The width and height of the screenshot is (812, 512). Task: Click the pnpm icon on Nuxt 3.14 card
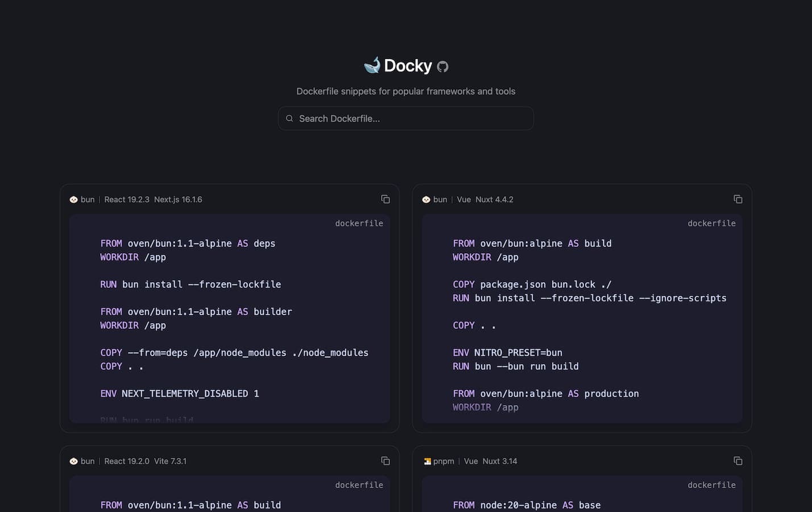pyautogui.click(x=427, y=461)
